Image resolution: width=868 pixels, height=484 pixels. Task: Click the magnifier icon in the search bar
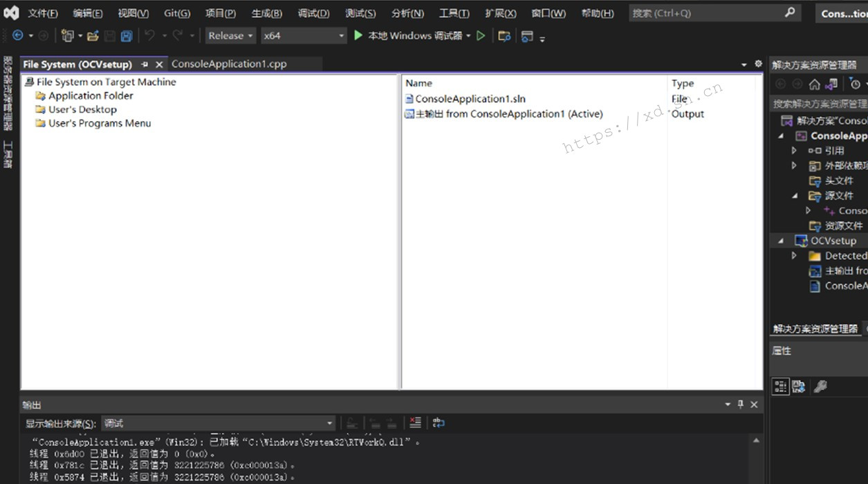[x=790, y=12]
